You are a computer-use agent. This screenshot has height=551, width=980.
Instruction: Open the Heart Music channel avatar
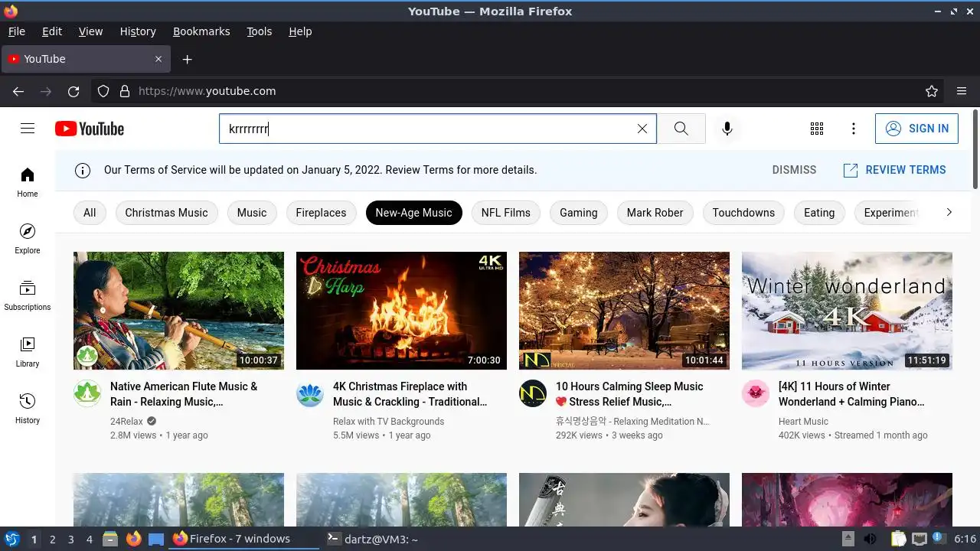[x=756, y=393]
